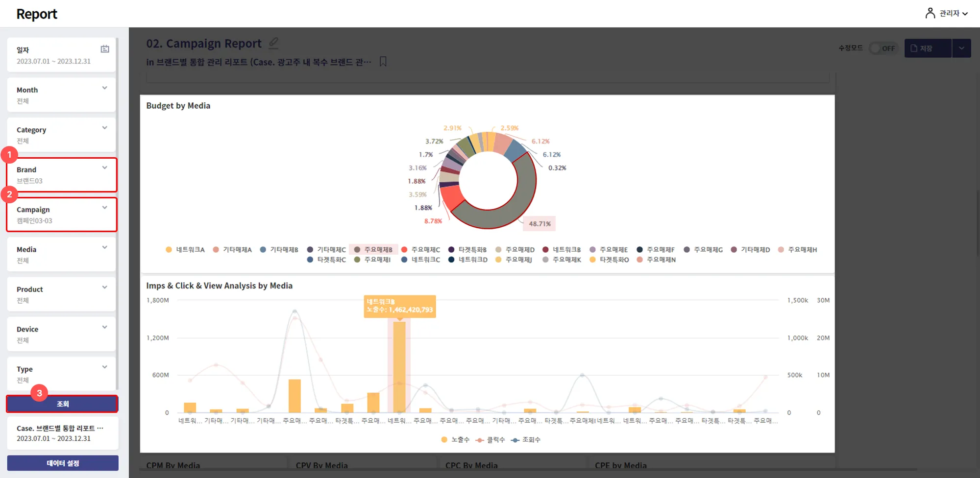Open the Brand filter dropdown
Screen dimensions: 980x478
click(61, 175)
